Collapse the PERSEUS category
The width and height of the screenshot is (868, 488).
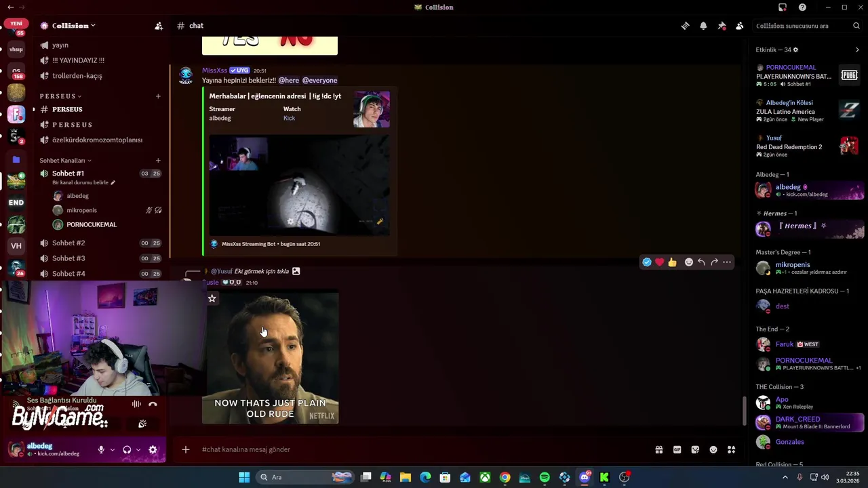(x=60, y=96)
